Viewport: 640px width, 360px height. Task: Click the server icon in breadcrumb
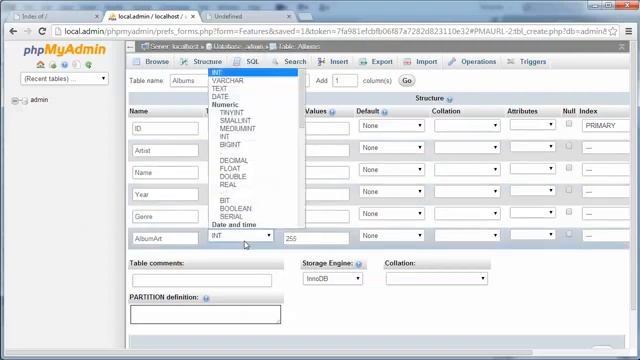click(145, 47)
